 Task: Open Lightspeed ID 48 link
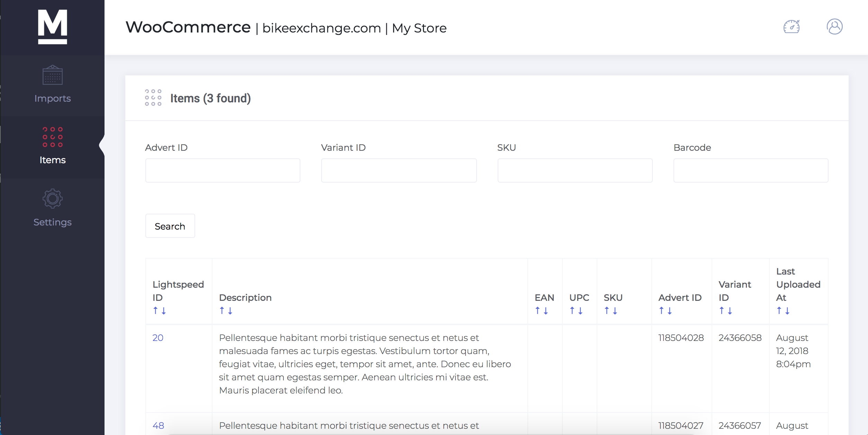(x=158, y=426)
